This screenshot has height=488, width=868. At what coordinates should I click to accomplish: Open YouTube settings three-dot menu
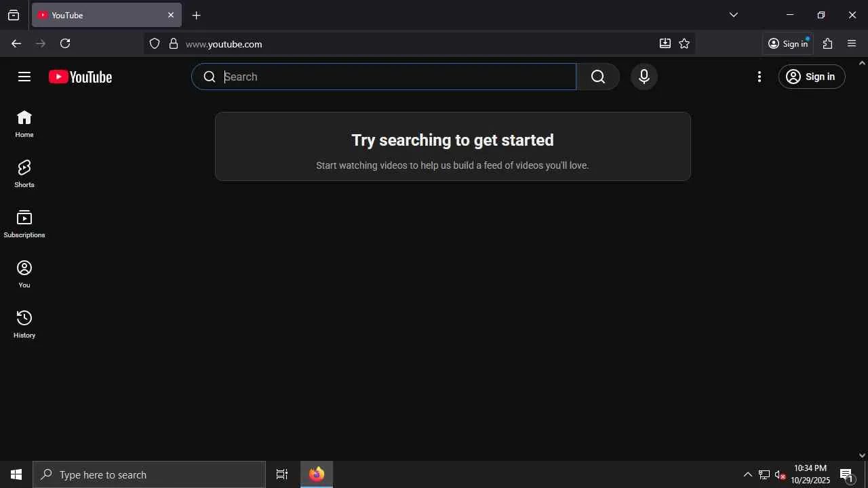[x=759, y=77]
